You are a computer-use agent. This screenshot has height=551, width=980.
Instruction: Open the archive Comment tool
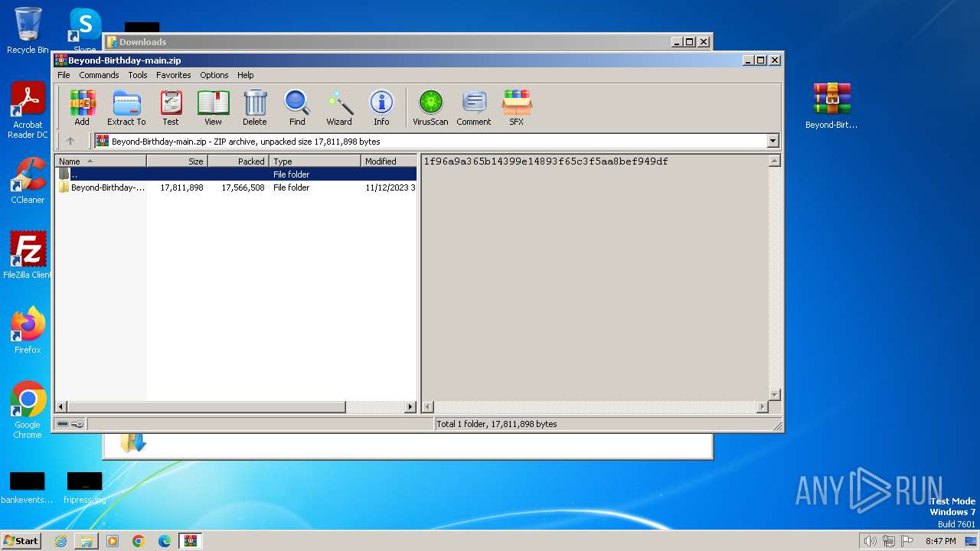coord(474,107)
